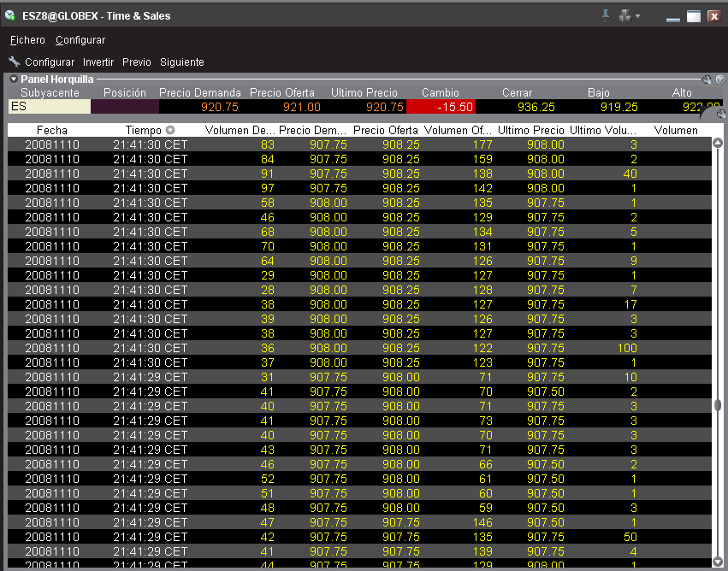728x571 pixels.
Task: Click the wrench icon beside Configurar in toolbar
Action: [x=14, y=62]
